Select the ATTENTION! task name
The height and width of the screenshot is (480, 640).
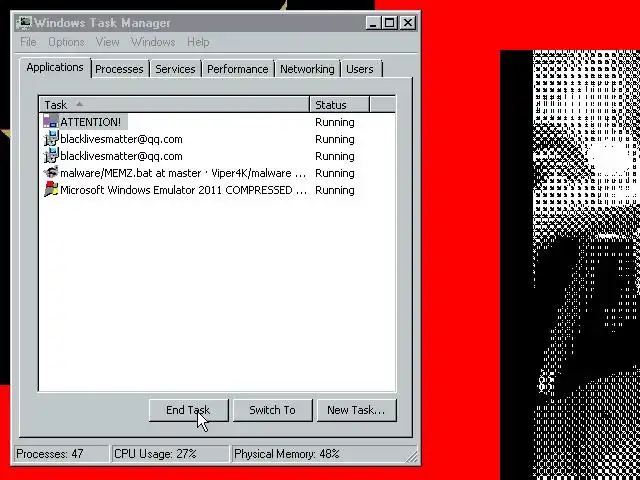pos(91,122)
